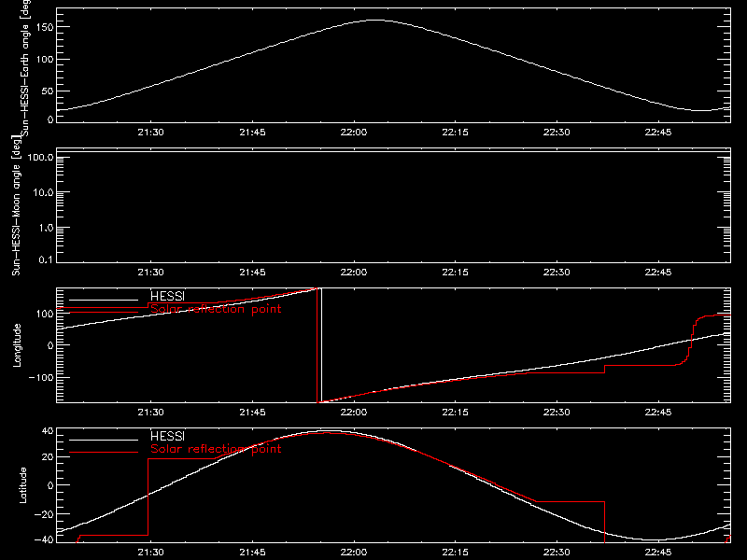The width and height of the screenshot is (747, 560).
Task: Click 22:00 label under Earth angle plot
Action: coord(354,133)
